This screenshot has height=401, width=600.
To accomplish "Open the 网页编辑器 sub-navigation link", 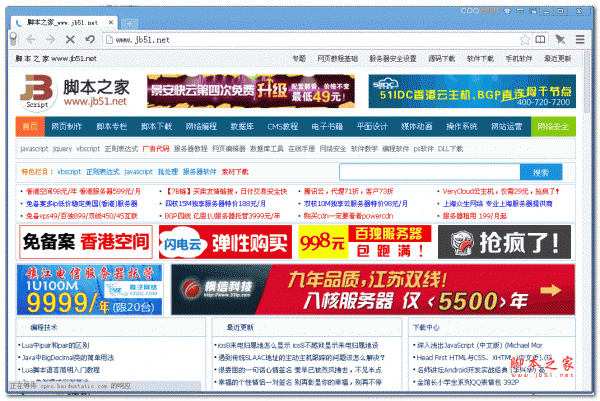I will pos(229,149).
